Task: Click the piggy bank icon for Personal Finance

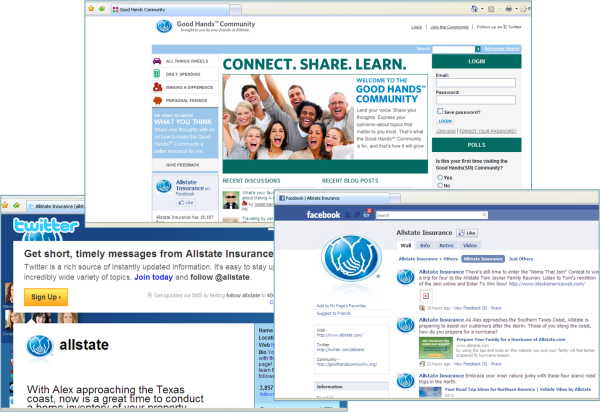Action: tap(157, 100)
